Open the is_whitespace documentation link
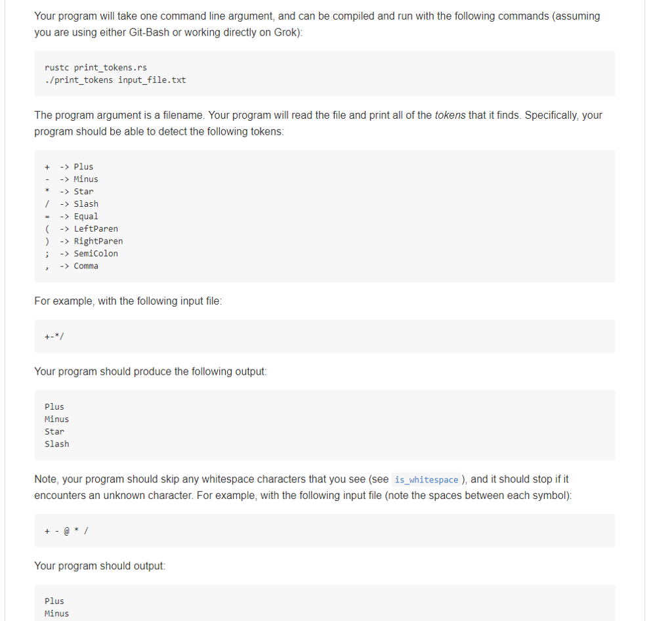Image resolution: width=672 pixels, height=621 pixels. click(426, 480)
